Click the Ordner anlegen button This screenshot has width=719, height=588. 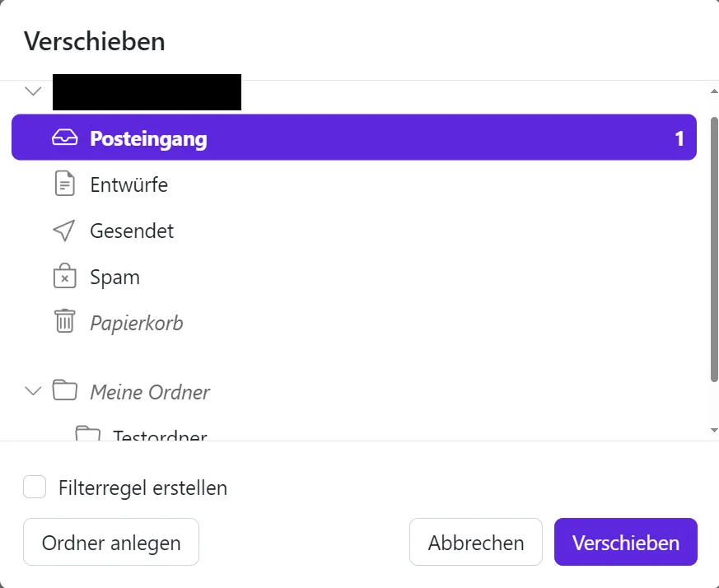tap(110, 542)
